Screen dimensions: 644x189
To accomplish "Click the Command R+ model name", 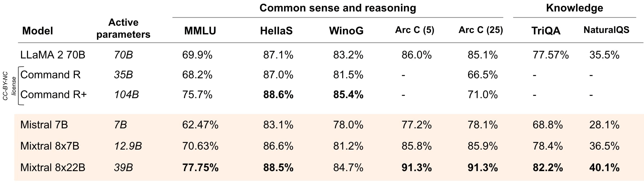I will (54, 95).
